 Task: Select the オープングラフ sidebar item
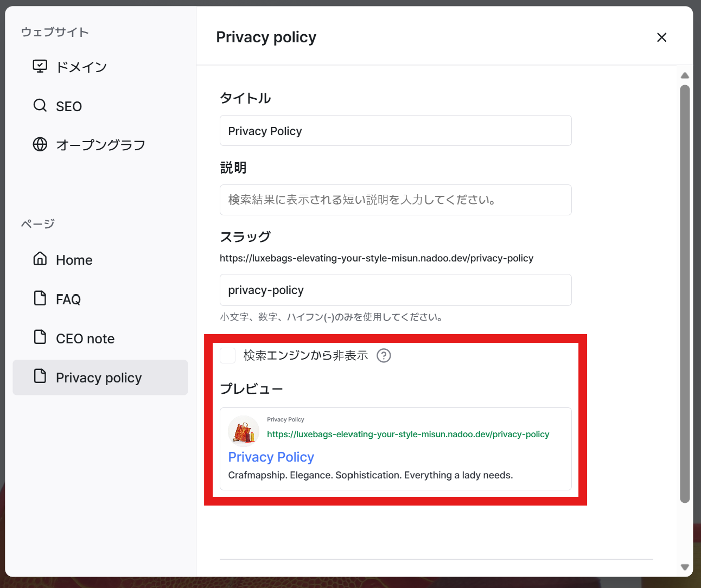(x=100, y=145)
